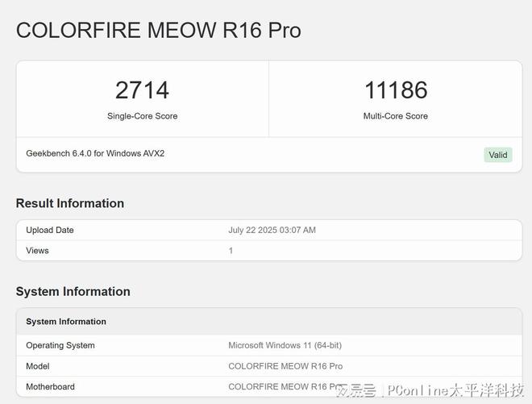Click the views count value 1
532x404 pixels.
(231, 251)
